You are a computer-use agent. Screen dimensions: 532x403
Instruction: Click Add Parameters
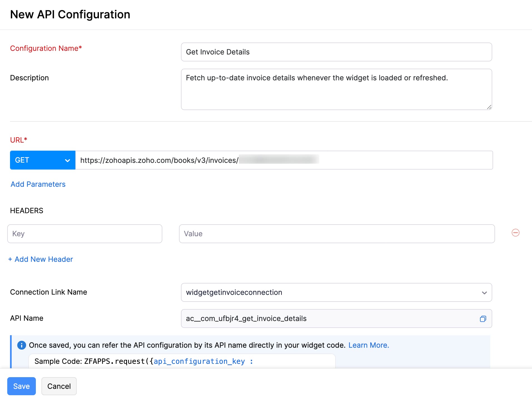pos(38,184)
